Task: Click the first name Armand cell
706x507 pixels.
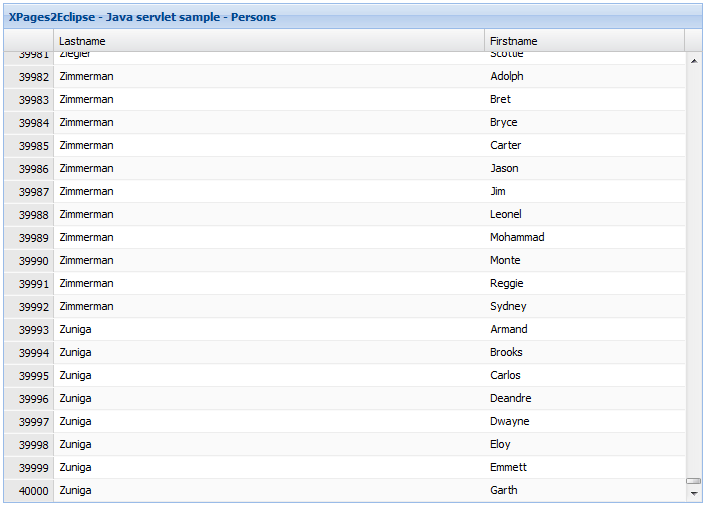Action: click(x=509, y=330)
